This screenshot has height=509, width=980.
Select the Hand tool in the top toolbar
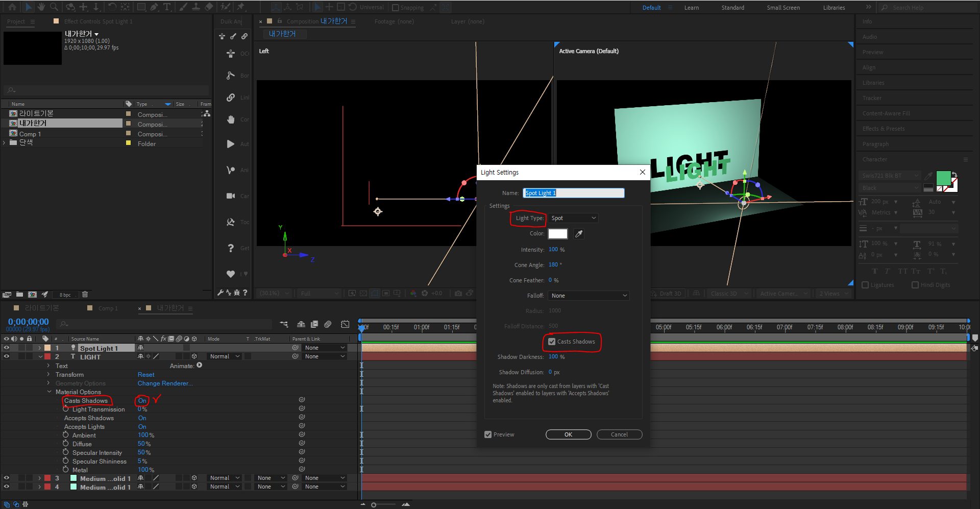[41, 7]
